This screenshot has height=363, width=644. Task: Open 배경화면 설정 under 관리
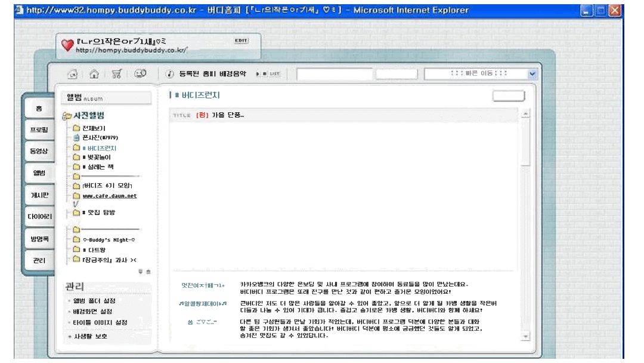click(x=92, y=312)
